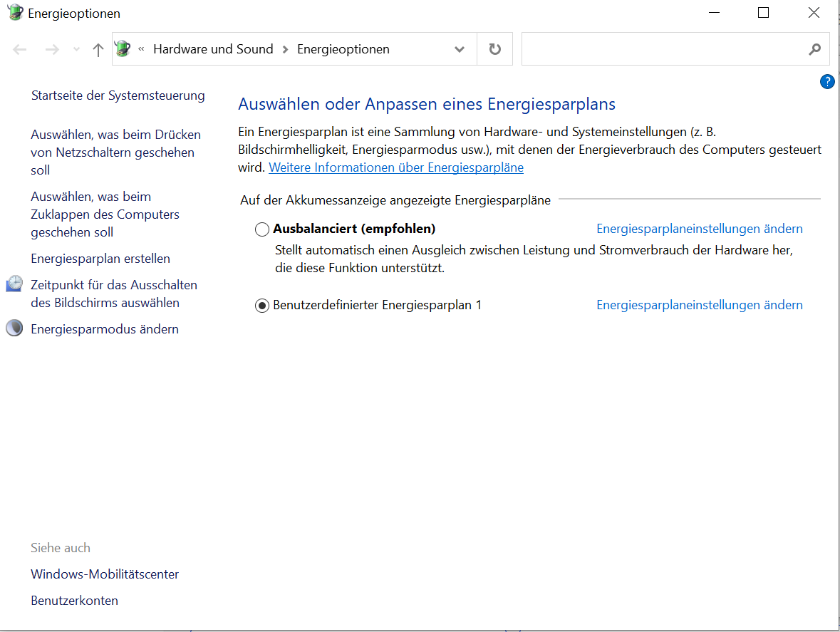Open Weitere Informationen über Energiesparpläne
The image size is (840, 632).
click(x=396, y=167)
